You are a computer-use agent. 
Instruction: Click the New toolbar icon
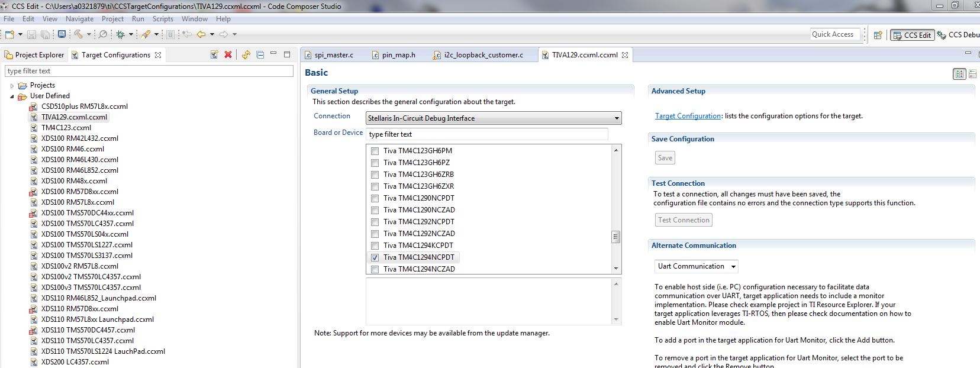[9, 34]
